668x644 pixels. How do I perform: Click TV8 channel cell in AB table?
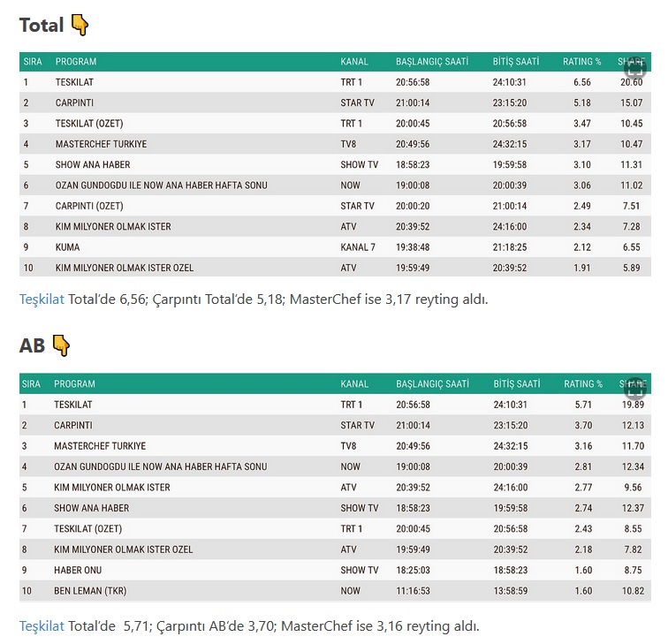point(350,446)
